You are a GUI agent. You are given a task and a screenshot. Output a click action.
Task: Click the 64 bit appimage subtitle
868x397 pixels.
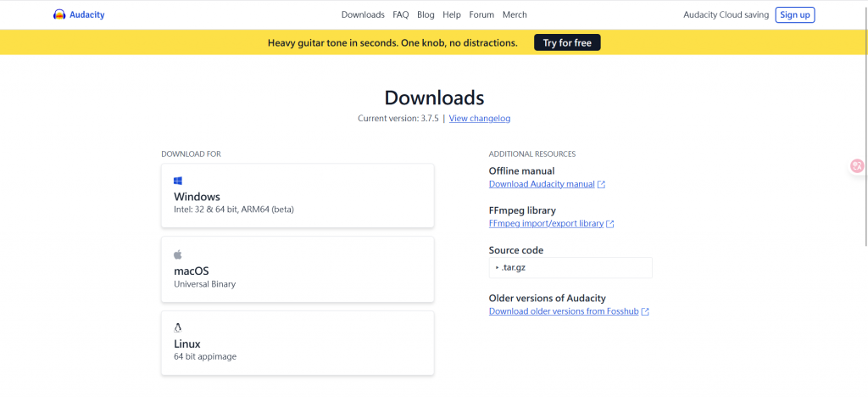(x=205, y=357)
